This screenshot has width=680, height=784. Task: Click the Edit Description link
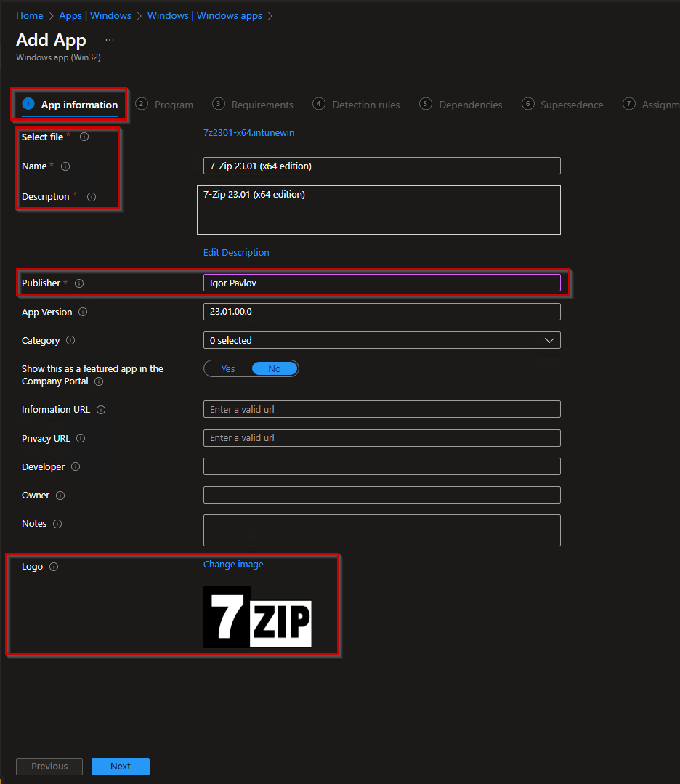click(x=236, y=253)
